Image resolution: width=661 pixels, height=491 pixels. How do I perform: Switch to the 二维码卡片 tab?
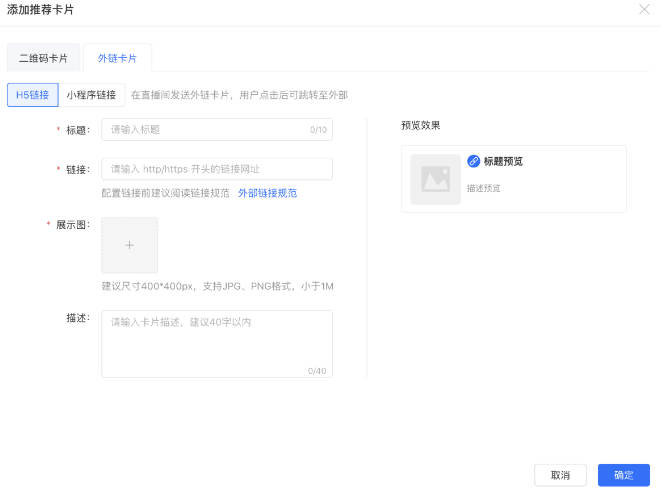click(43, 58)
